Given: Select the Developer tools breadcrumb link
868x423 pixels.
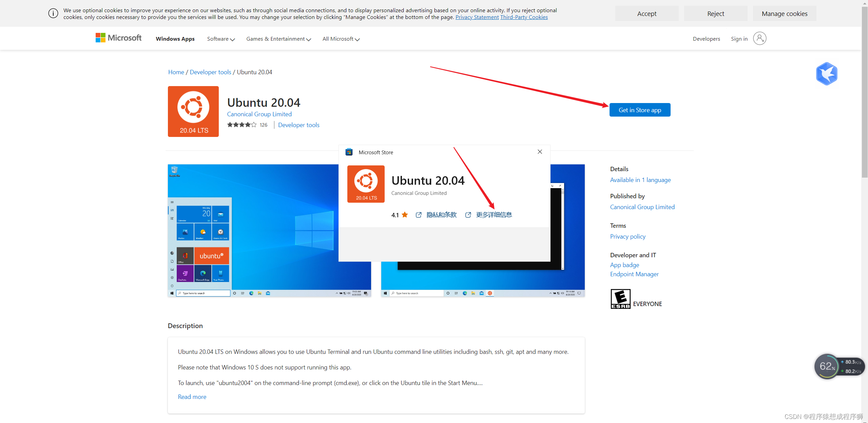Looking at the screenshot, I should coord(210,71).
